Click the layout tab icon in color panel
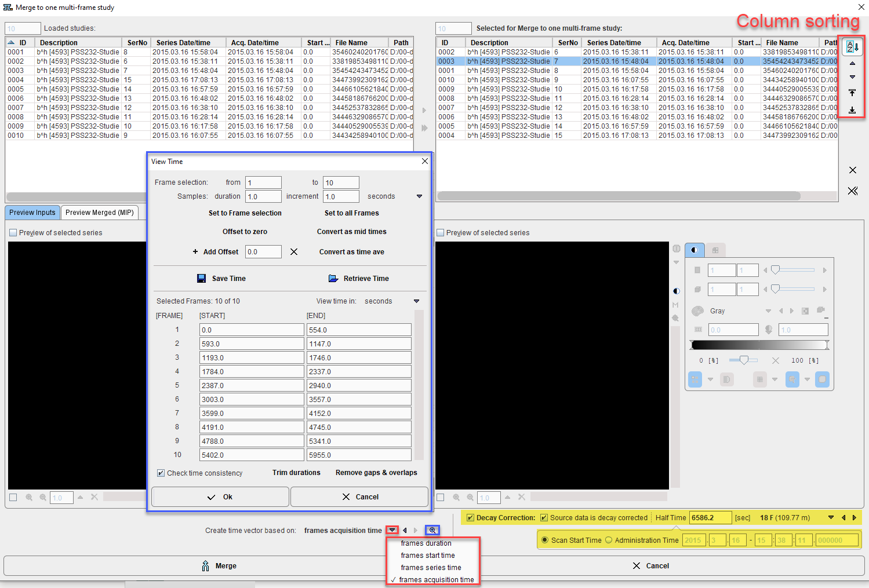Screen dimensions: 869x588 (x=715, y=250)
